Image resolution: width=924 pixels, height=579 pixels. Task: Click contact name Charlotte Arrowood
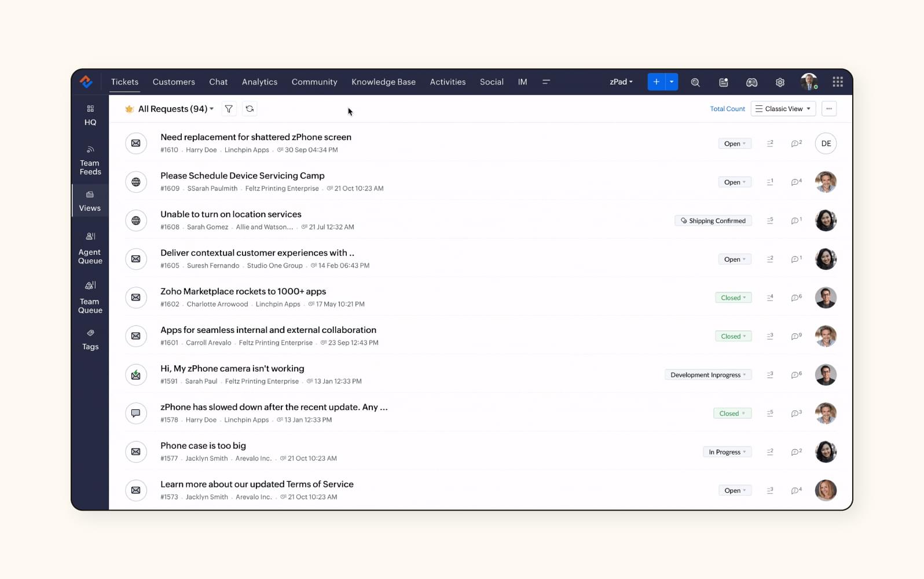[217, 304]
